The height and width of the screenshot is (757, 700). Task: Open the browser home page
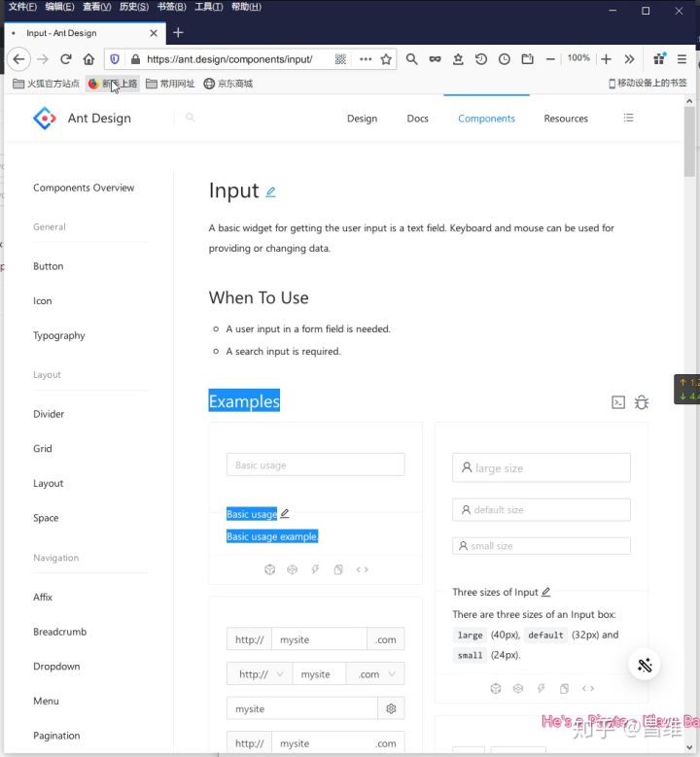[88, 59]
